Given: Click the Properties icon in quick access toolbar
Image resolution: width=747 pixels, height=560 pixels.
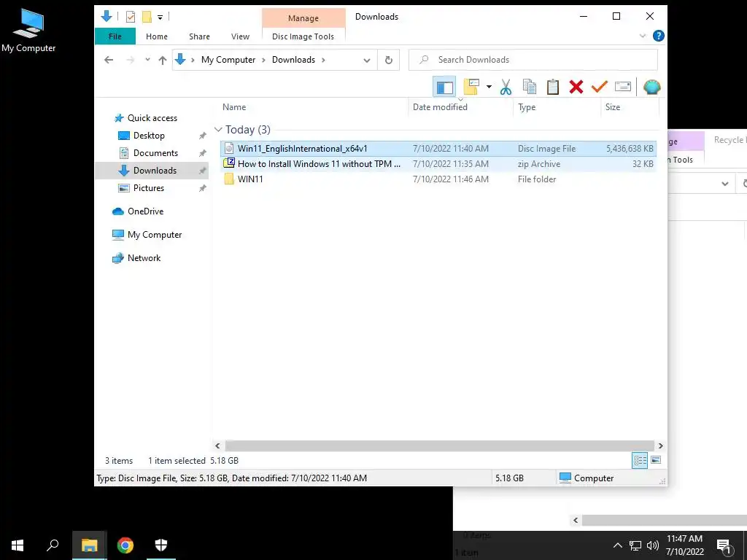Looking at the screenshot, I should (130, 17).
